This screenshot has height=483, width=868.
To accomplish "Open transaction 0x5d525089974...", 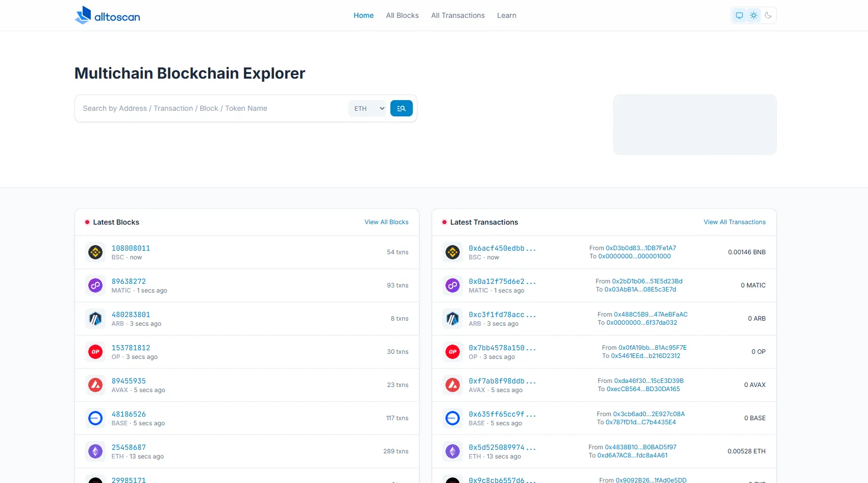I will point(502,447).
